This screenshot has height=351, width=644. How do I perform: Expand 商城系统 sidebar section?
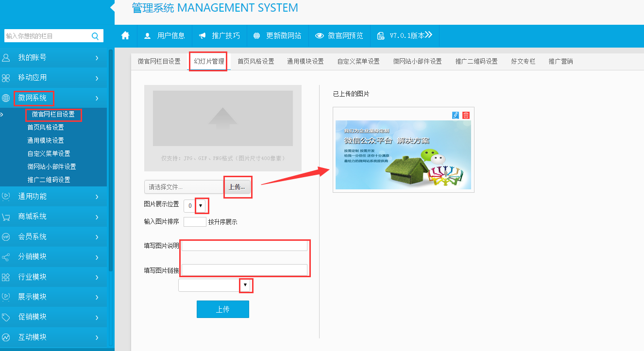(x=53, y=217)
